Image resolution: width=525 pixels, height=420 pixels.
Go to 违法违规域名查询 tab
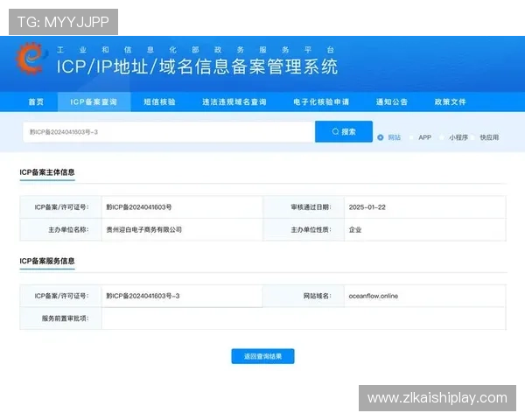coord(234,101)
